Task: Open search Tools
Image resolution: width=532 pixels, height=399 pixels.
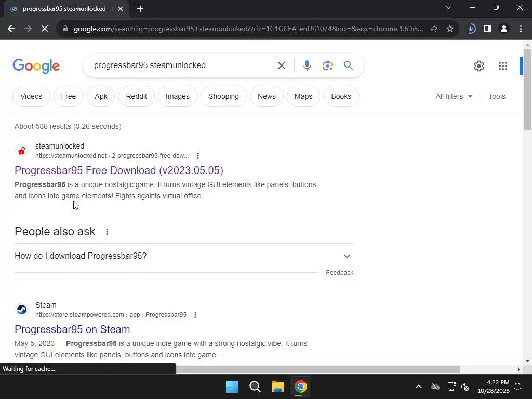Action: click(x=497, y=96)
